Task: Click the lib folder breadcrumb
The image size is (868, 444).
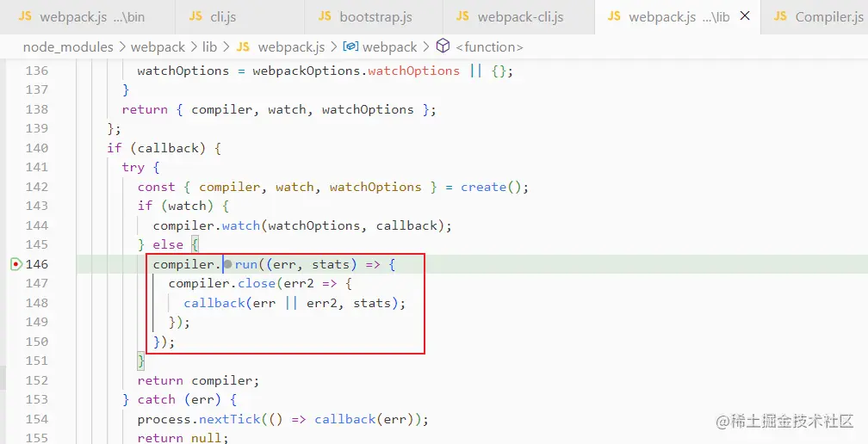Action: (210, 47)
